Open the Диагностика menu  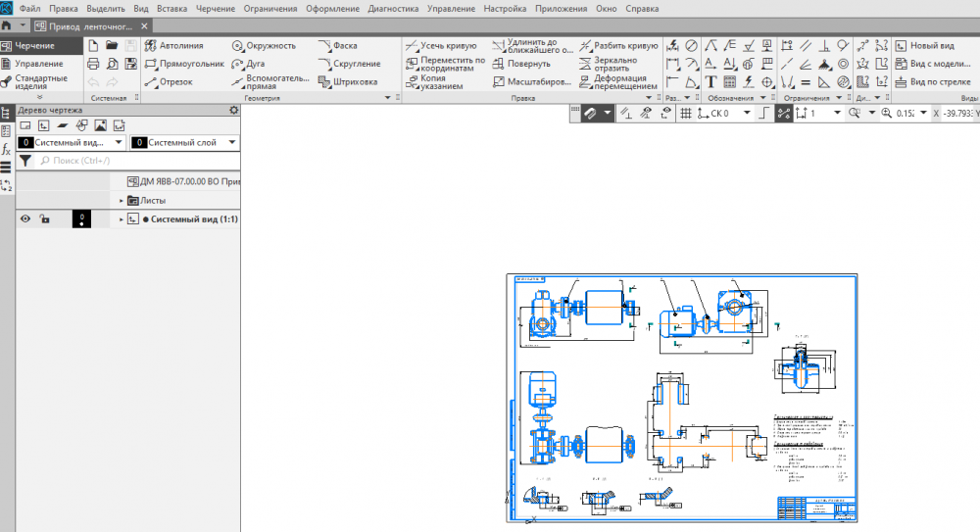[x=393, y=8]
